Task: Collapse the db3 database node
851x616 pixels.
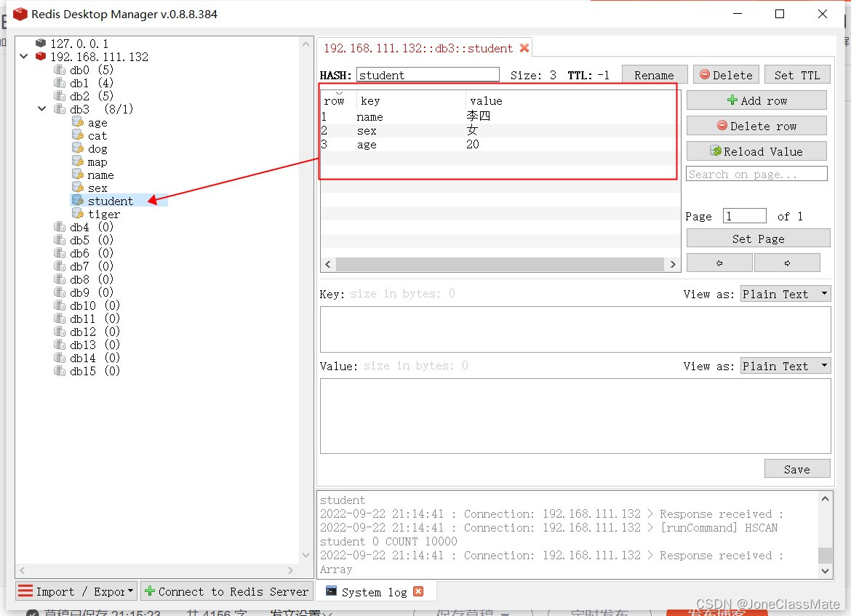Action: click(x=41, y=109)
